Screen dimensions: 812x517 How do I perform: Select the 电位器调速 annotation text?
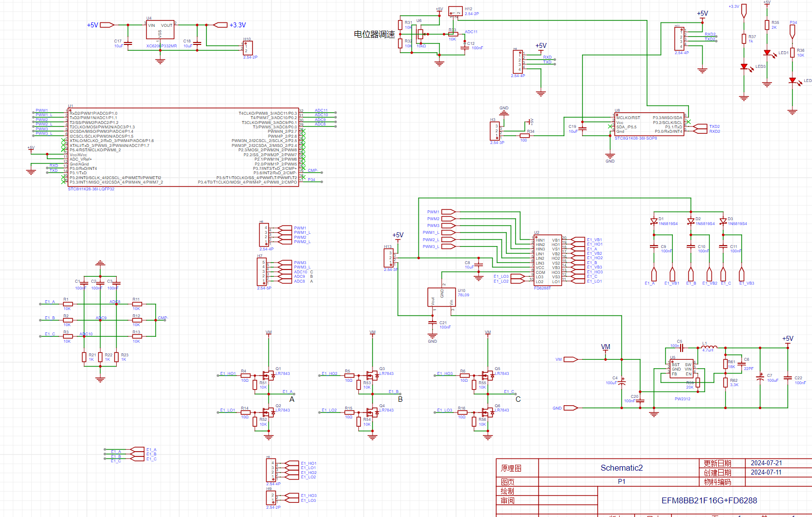[374, 34]
